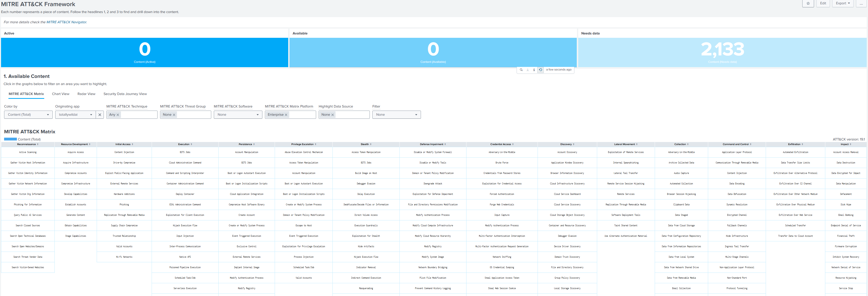Expand the MITRE ATT&CK Software dropdown

tap(238, 115)
